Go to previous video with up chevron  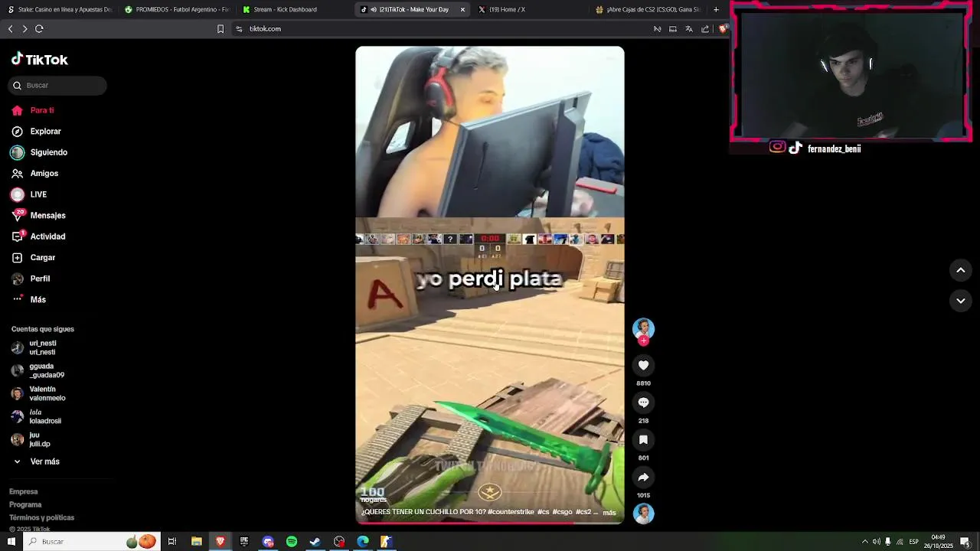pos(960,270)
